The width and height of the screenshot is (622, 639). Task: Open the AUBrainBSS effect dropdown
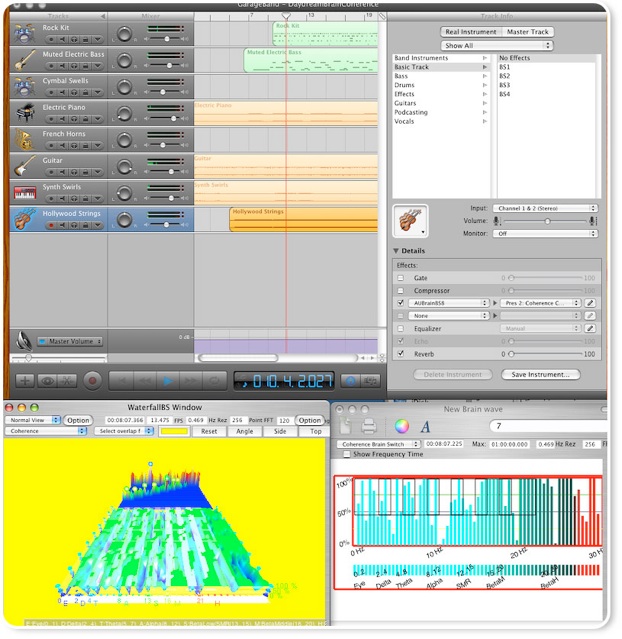(x=449, y=303)
